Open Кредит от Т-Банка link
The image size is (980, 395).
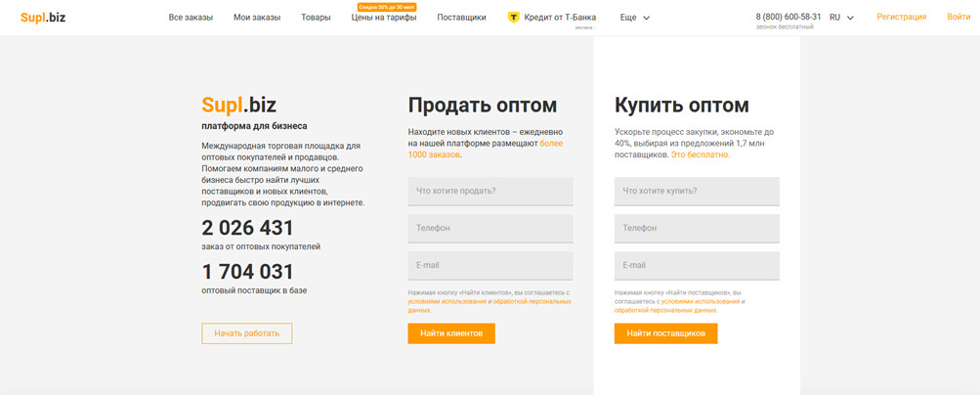[x=560, y=18]
